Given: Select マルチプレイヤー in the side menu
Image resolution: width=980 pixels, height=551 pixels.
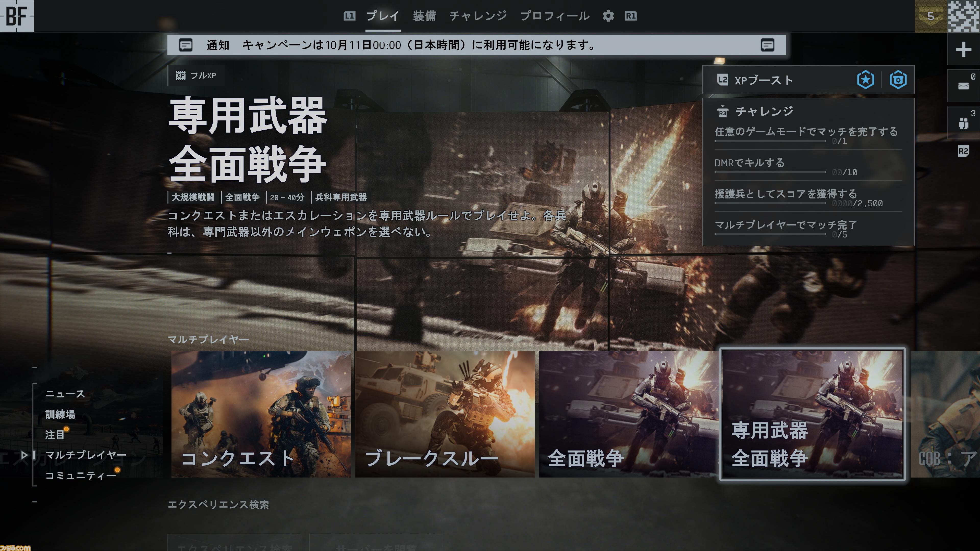Looking at the screenshot, I should point(85,455).
